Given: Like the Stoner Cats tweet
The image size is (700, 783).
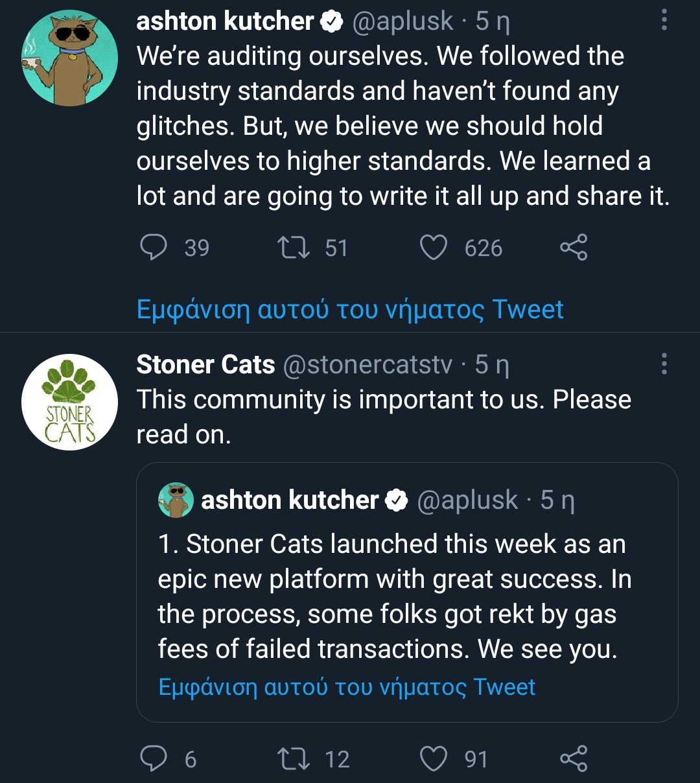Looking at the screenshot, I should (434, 758).
